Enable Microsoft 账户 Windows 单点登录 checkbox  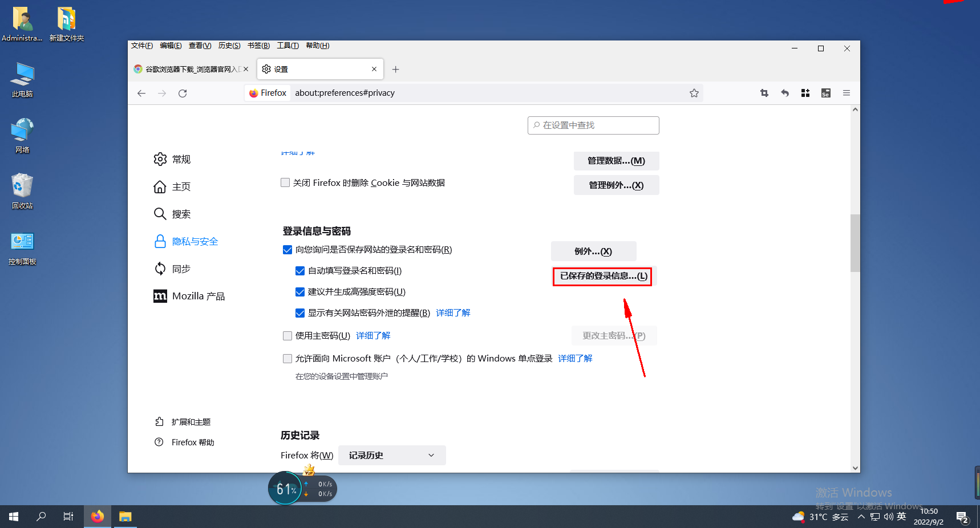(x=287, y=359)
